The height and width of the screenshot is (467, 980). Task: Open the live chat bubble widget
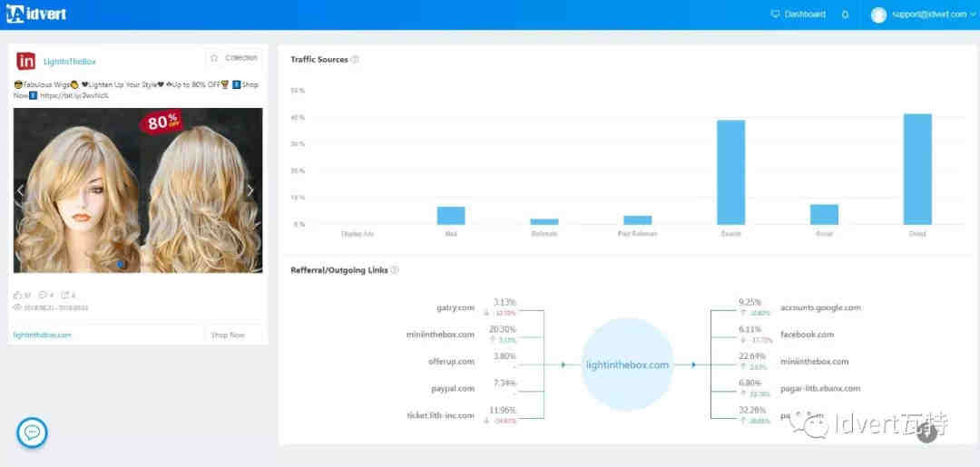pyautogui.click(x=32, y=433)
